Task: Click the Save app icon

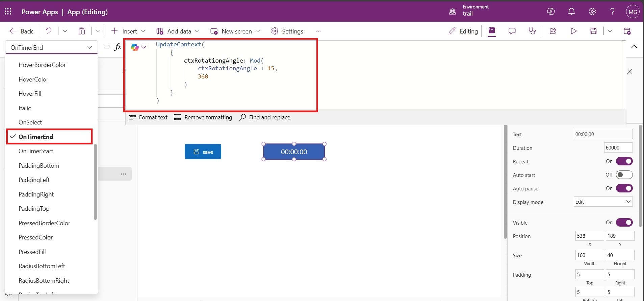Action: click(x=593, y=31)
